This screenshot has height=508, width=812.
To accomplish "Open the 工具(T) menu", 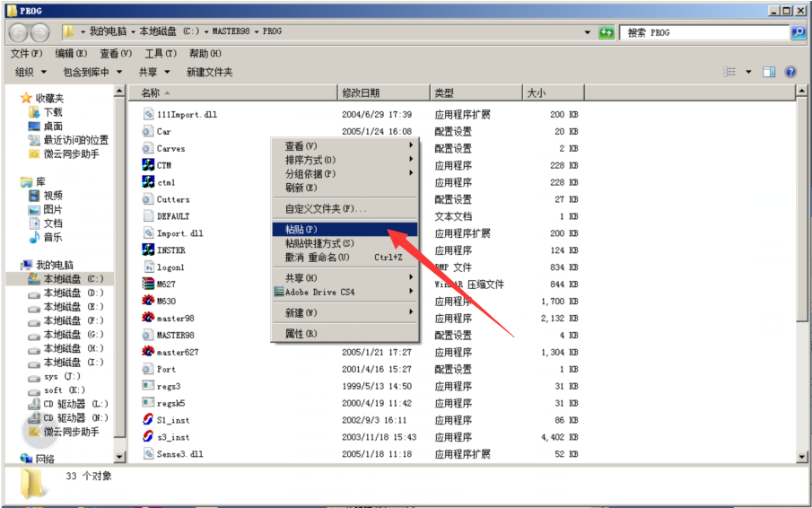I will [161, 54].
